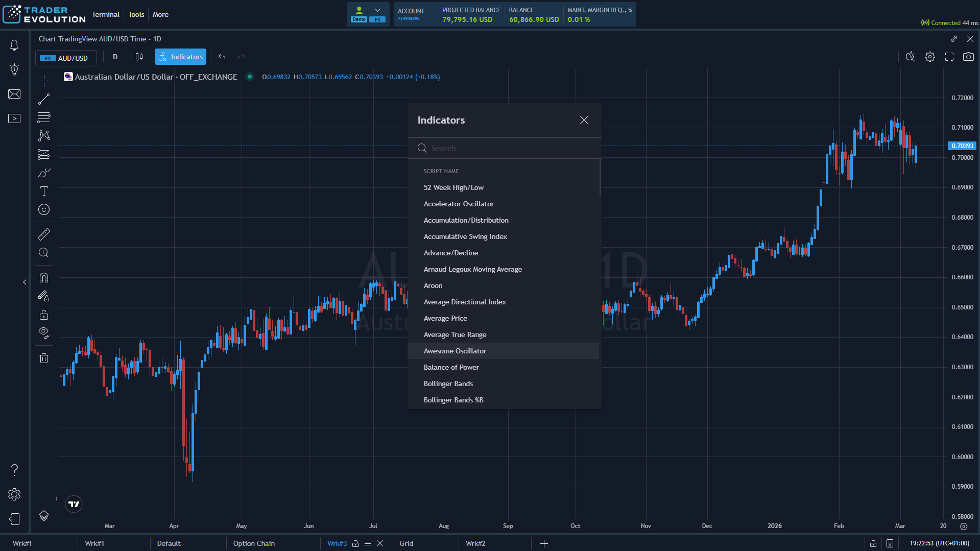Open the D timeframe selector
Screen dimensions: 980x551
115,57
